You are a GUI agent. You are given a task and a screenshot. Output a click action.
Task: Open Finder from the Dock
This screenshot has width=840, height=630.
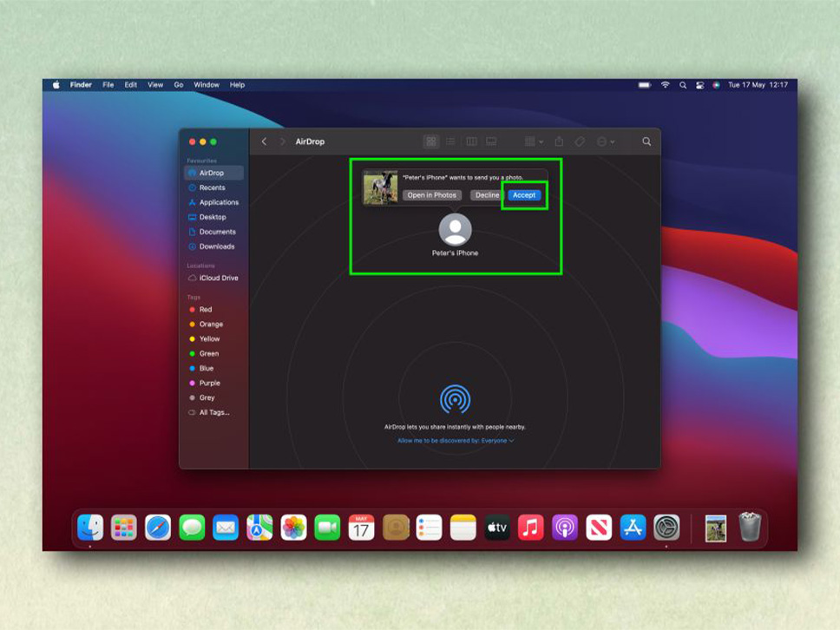click(90, 528)
